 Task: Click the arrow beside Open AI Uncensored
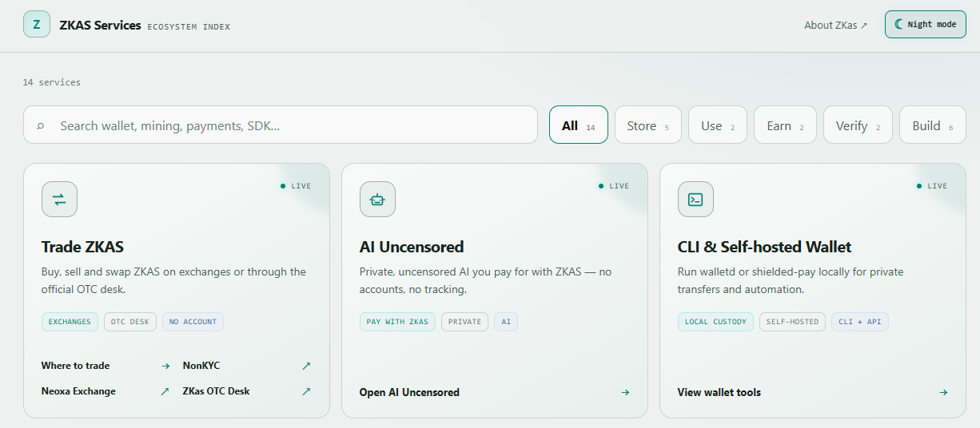tap(625, 392)
